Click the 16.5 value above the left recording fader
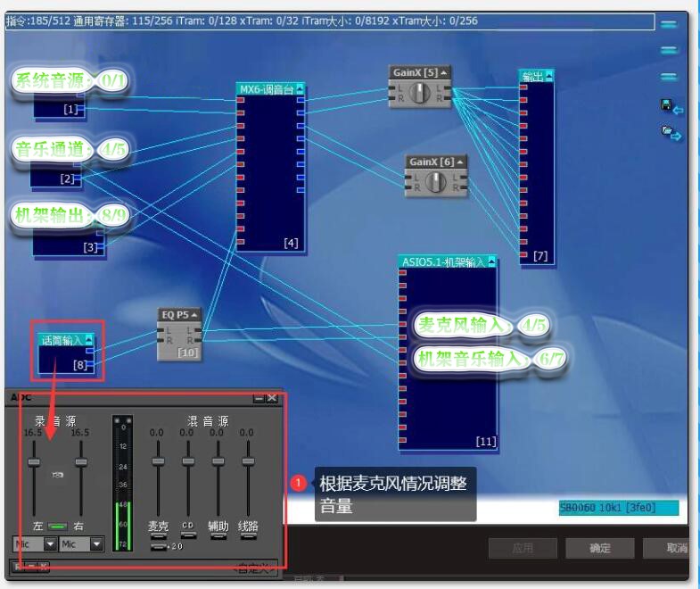The height and width of the screenshot is (589, 700). pyautogui.click(x=33, y=433)
